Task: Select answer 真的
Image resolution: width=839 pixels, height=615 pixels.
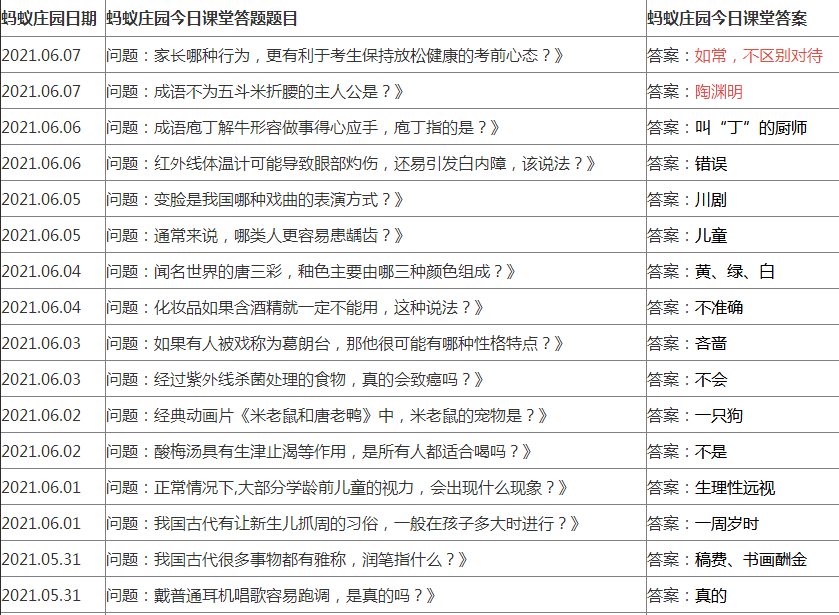Action: click(x=711, y=595)
